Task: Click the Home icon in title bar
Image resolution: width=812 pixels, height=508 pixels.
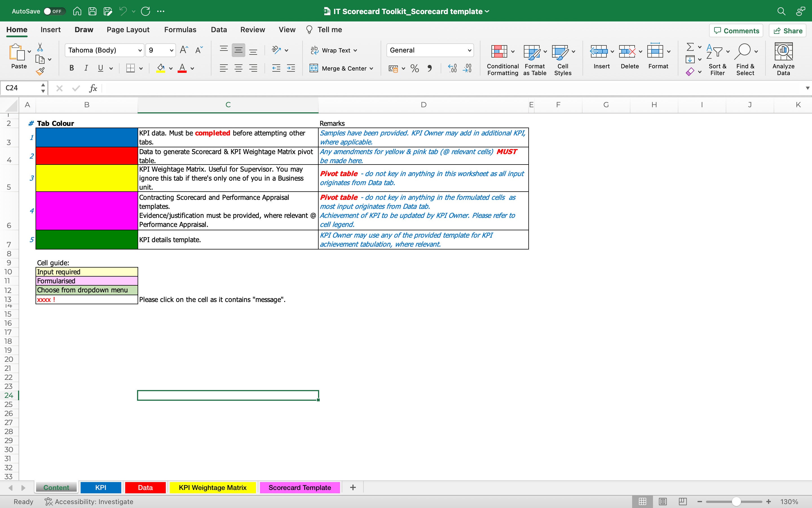Action: coord(77,11)
